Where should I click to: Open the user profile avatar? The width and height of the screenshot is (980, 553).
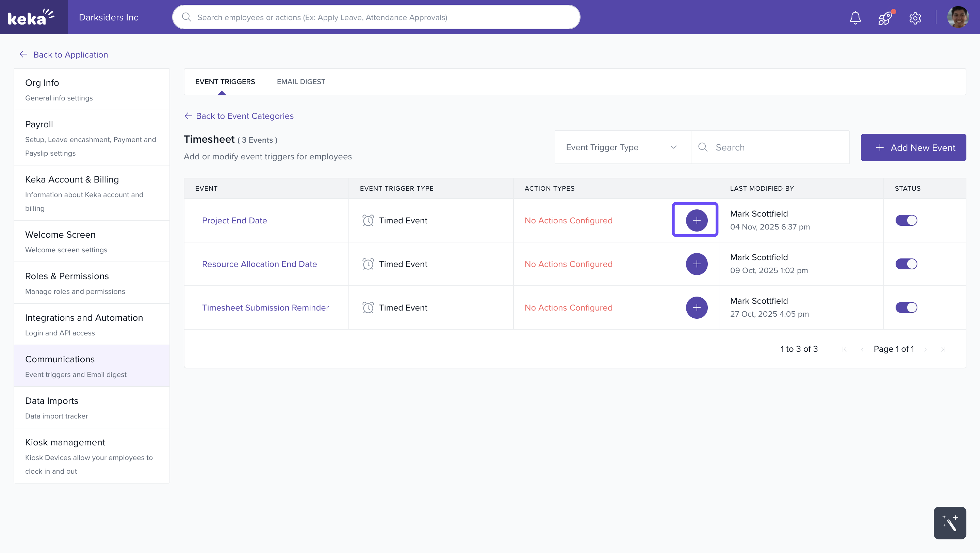click(x=958, y=17)
